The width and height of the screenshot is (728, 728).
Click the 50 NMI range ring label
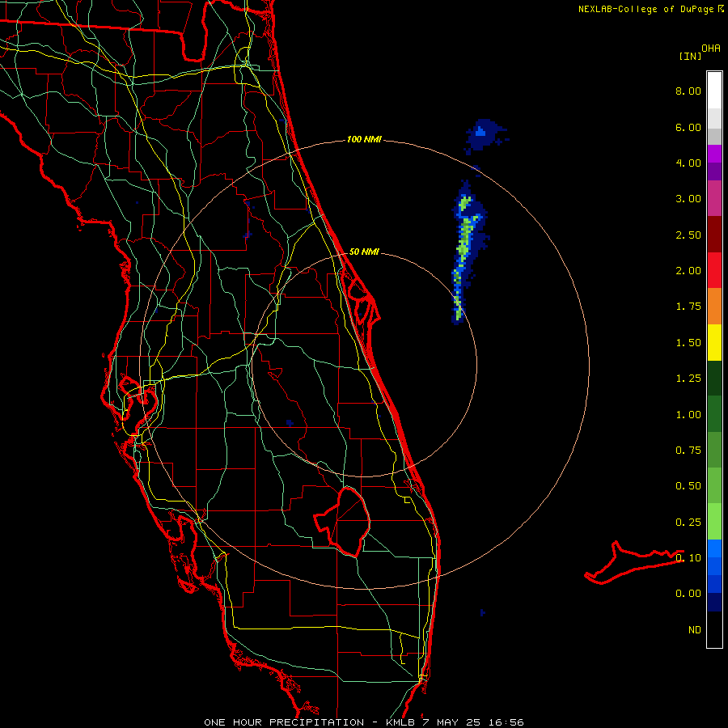click(x=364, y=252)
